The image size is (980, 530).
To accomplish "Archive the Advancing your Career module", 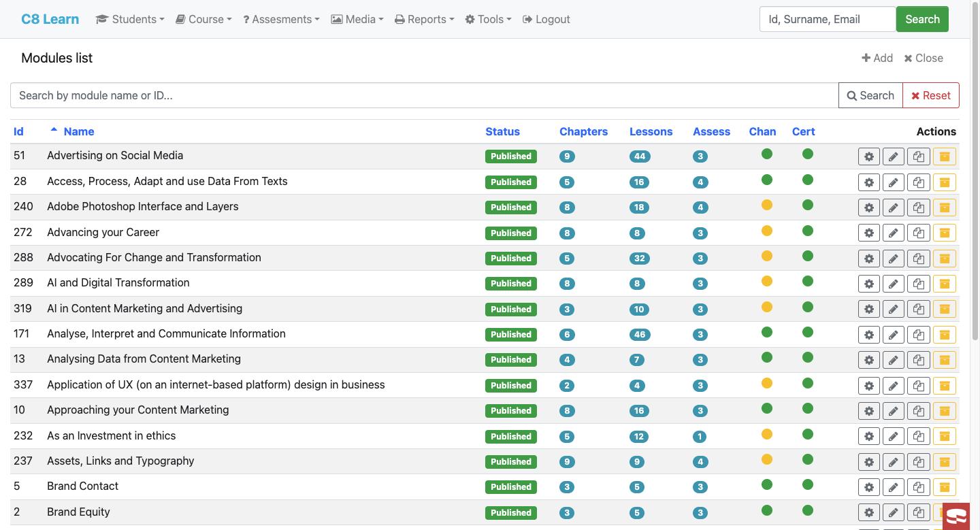I will point(945,233).
